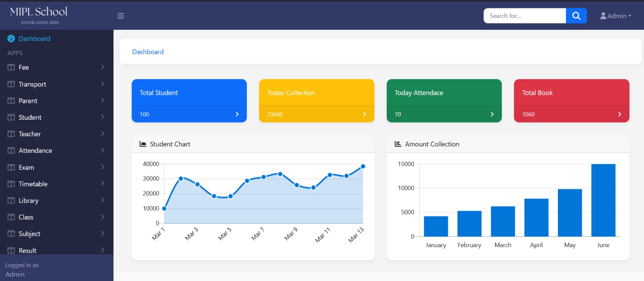Screen dimensions: 644x281
Task: Click the Dashboard speedometer icon in sidebar
Action: pyautogui.click(x=11, y=39)
